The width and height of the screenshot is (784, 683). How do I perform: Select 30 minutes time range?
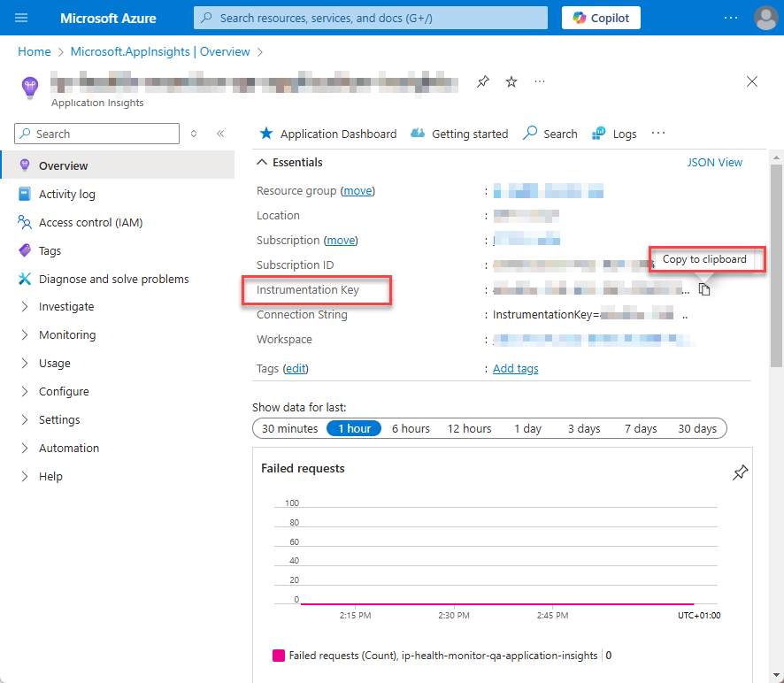(290, 428)
